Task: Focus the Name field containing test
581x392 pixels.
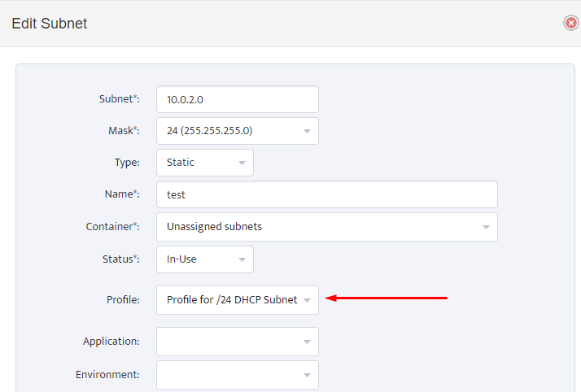Action: pyautogui.click(x=327, y=194)
